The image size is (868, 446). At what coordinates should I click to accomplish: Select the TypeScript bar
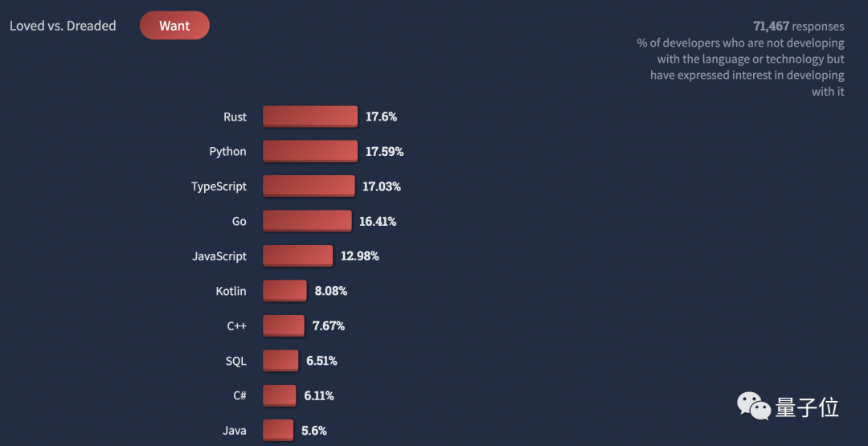[308, 186]
